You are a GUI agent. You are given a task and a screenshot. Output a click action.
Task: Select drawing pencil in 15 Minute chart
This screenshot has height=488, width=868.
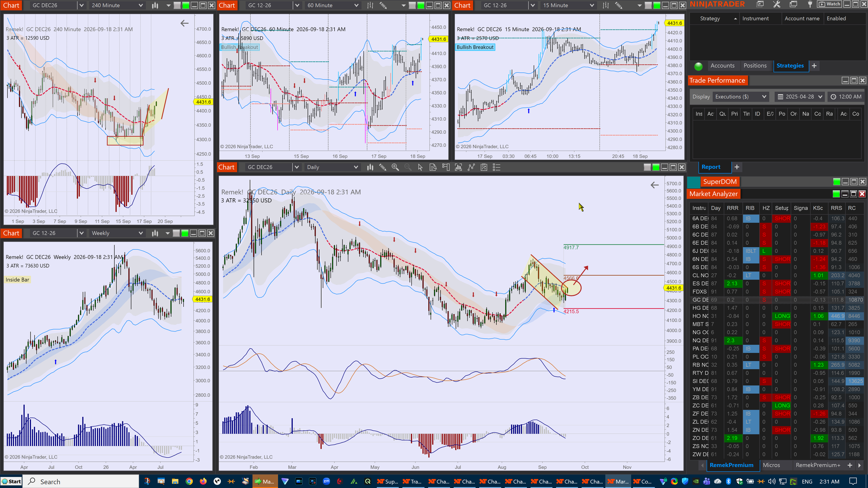[618, 5]
